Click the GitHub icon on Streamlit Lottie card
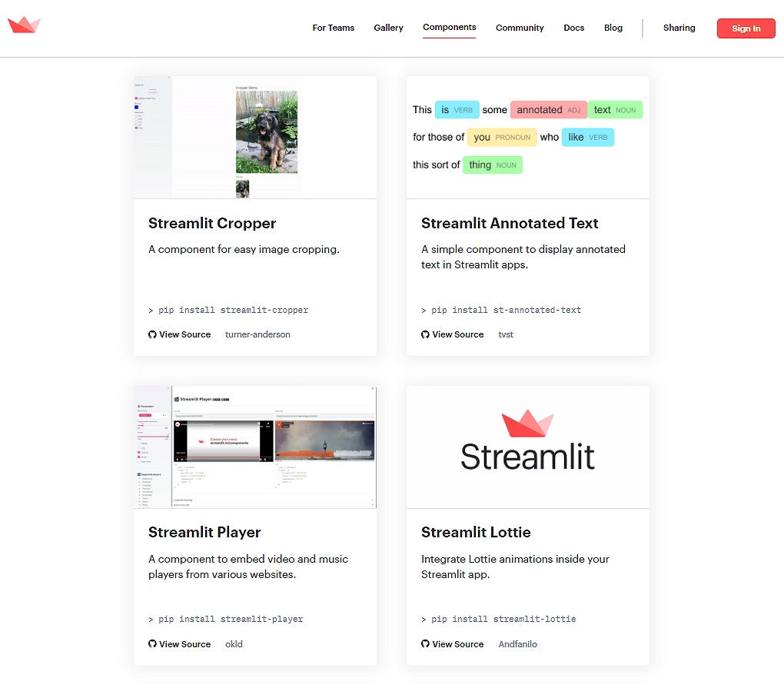 [x=425, y=644]
